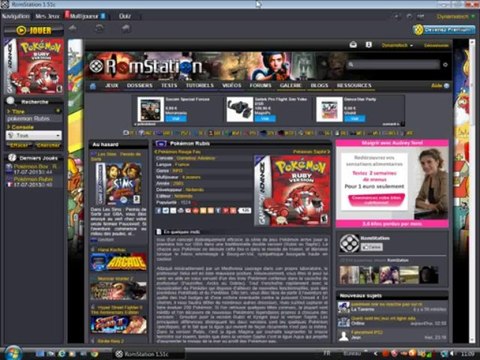Open the GALERIE menu
The height and width of the screenshot is (360, 480).
pyautogui.click(x=290, y=86)
